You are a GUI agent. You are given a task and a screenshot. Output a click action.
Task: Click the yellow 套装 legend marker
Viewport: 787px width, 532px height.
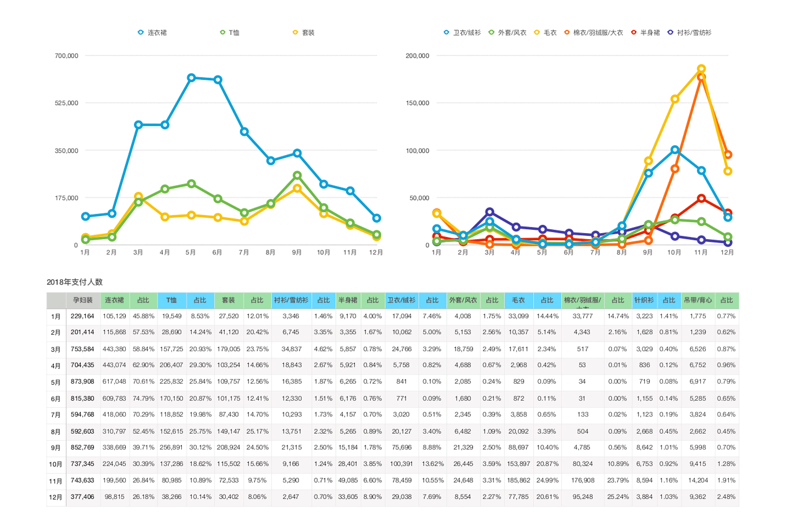point(295,32)
